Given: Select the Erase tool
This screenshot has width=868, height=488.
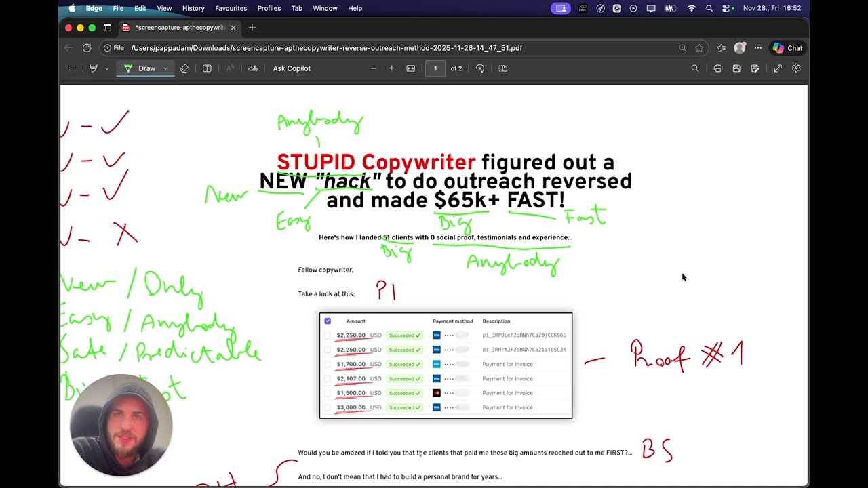Looking at the screenshot, I should click(184, 68).
